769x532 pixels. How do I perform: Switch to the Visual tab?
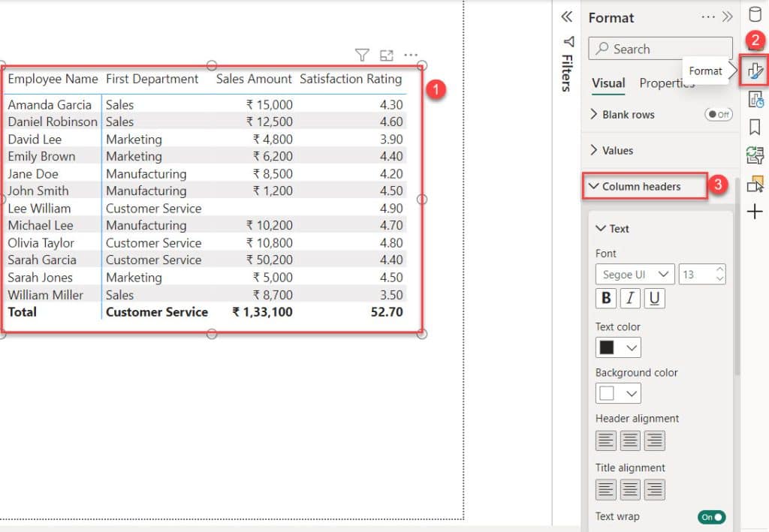pos(608,83)
